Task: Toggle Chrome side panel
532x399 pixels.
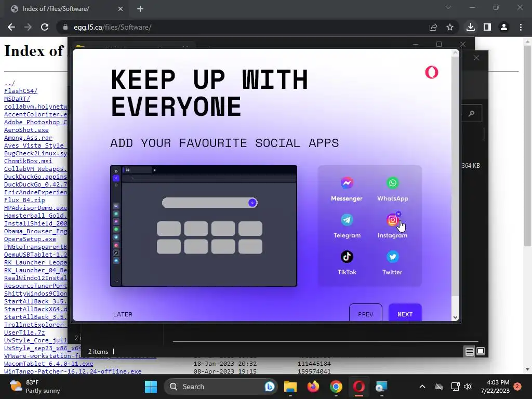Action: tap(487, 27)
